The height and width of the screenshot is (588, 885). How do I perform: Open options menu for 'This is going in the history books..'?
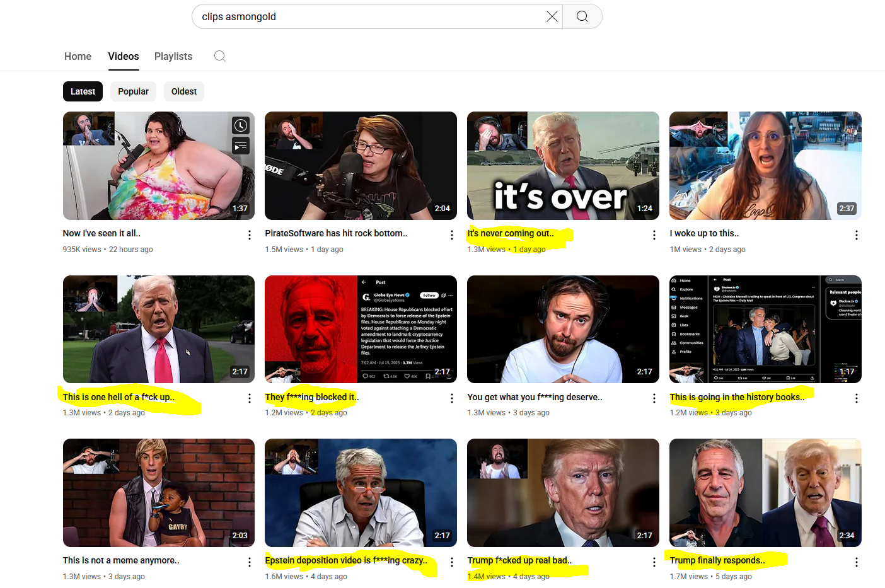point(857,398)
